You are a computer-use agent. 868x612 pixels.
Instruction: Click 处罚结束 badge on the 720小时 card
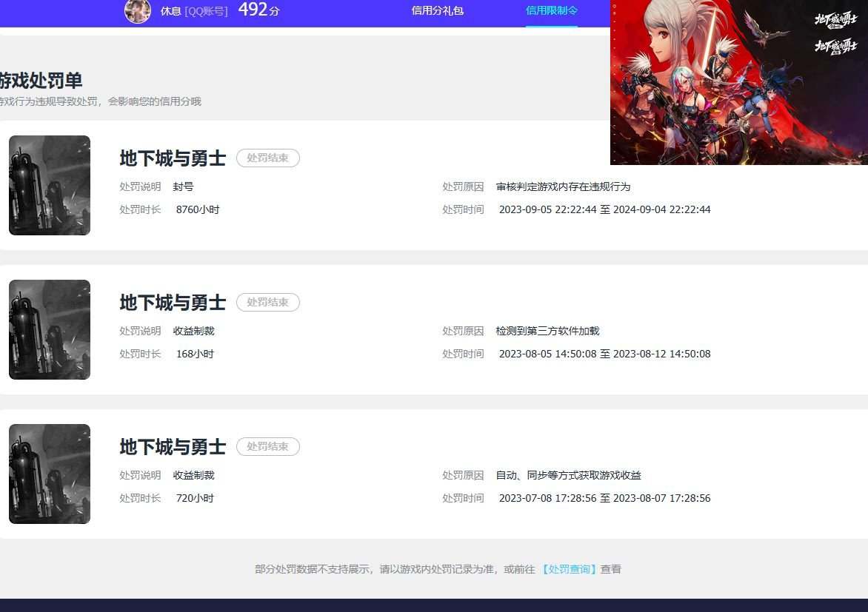coord(268,447)
